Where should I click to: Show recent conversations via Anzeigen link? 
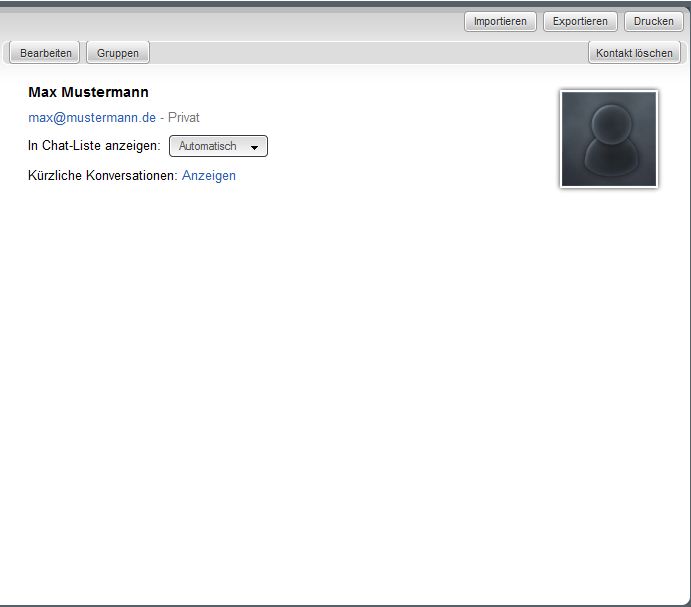(x=209, y=175)
